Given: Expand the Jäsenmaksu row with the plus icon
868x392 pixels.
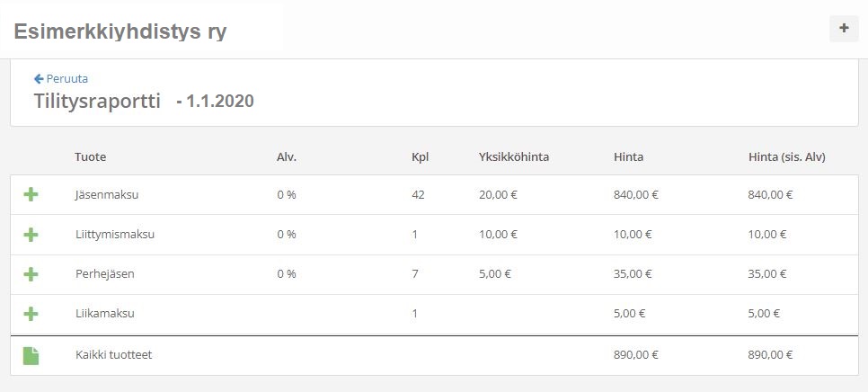Looking at the screenshot, I should point(31,194).
